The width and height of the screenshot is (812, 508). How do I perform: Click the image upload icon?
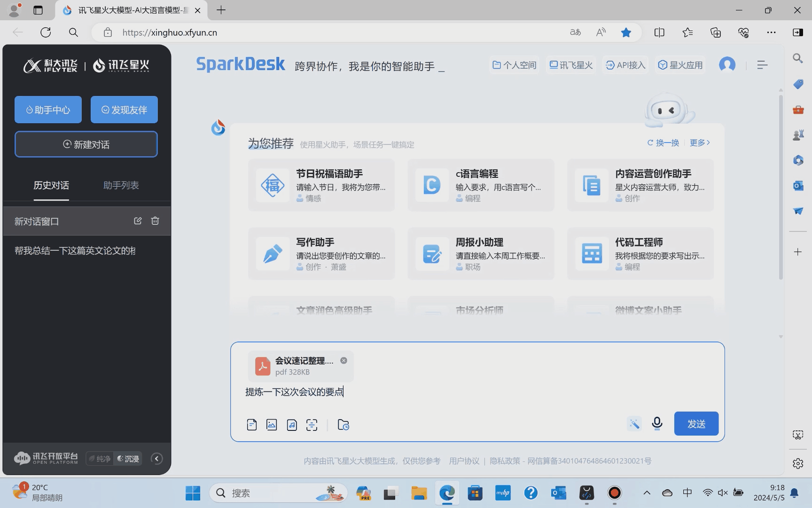272,425
